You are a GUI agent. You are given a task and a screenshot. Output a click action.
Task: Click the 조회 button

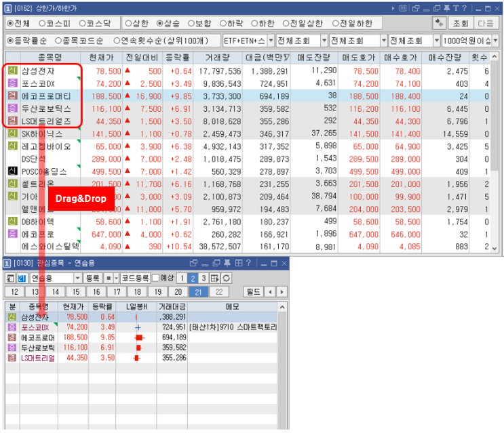pyautogui.click(x=461, y=23)
